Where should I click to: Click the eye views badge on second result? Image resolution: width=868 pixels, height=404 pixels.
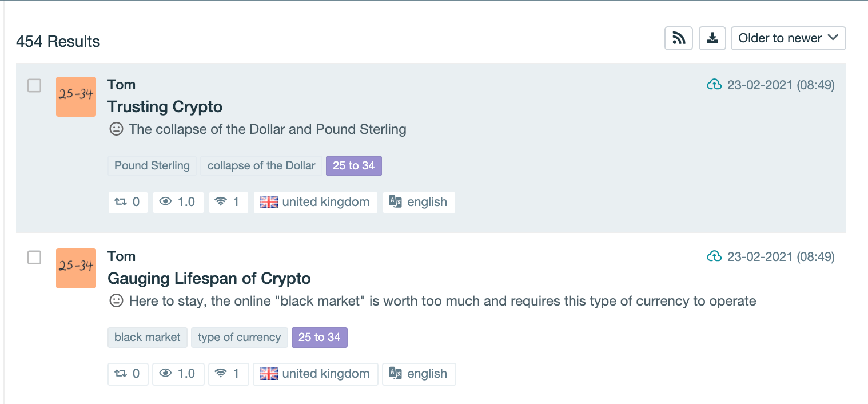pyautogui.click(x=177, y=374)
